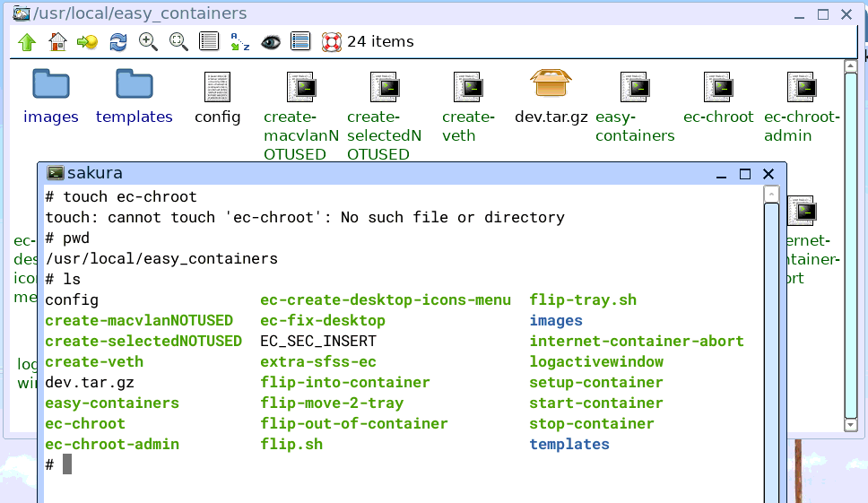Select the images folder
This screenshot has height=503, width=868.
51,84
